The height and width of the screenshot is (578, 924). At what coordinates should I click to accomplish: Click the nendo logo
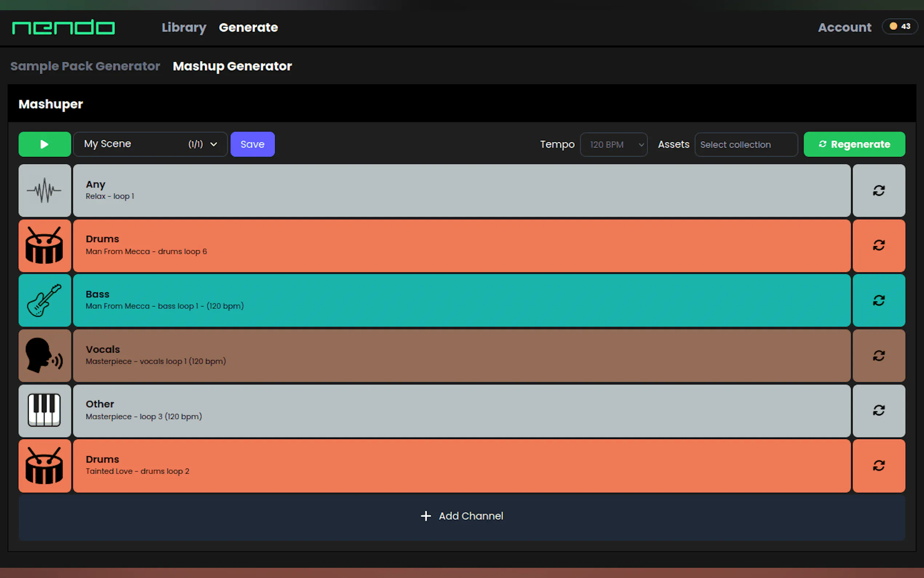pos(63,27)
